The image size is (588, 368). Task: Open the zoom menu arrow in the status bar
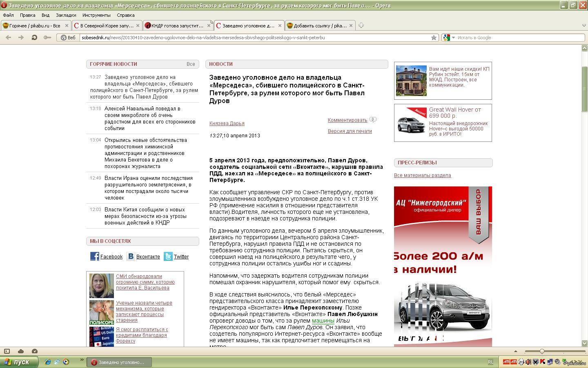(515, 351)
